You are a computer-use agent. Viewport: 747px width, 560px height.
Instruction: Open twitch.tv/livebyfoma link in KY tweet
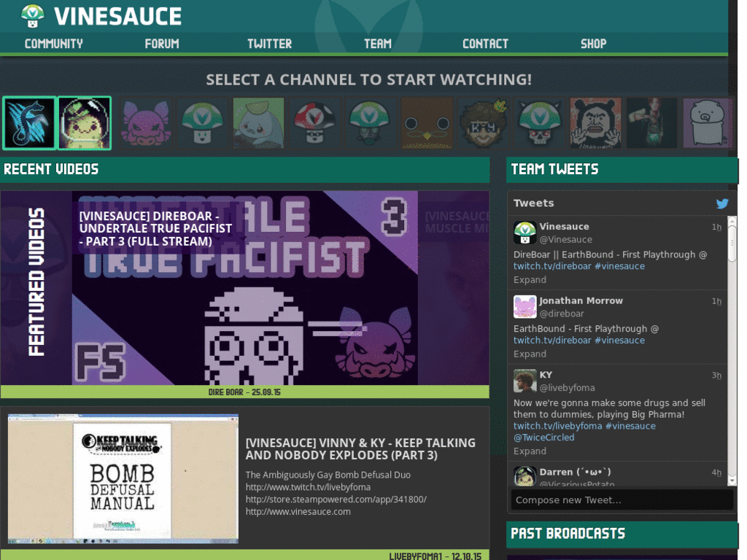[558, 426]
